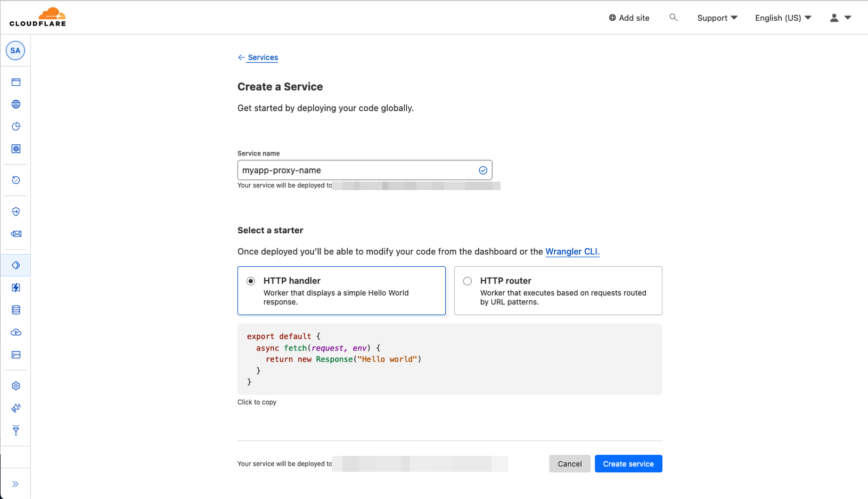Open the Wrangler CLI link

coord(572,251)
